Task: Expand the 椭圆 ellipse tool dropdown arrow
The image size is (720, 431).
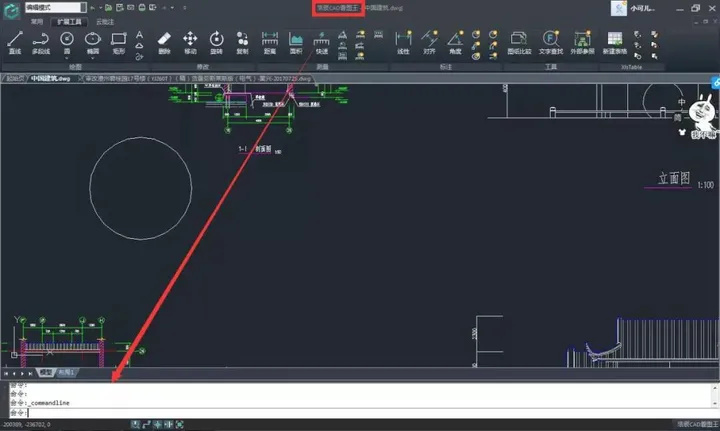Action: click(x=93, y=58)
